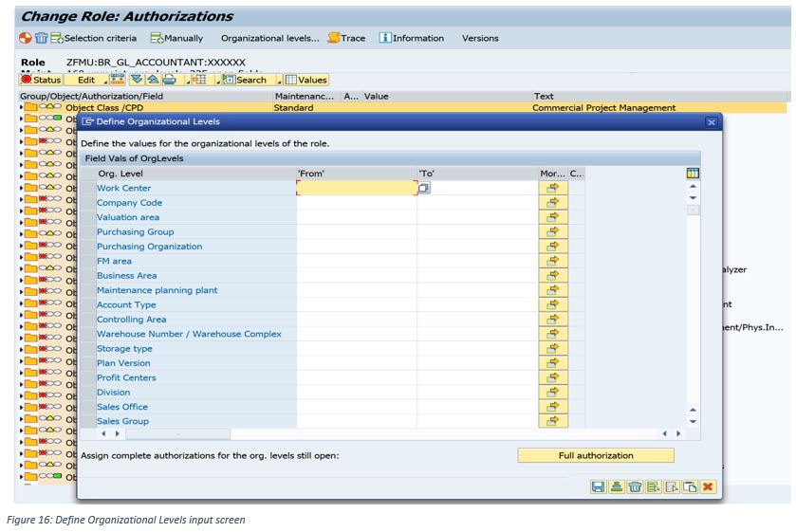
Task: Click the copy windows icon in dialog footer
Action: pyautogui.click(x=690, y=487)
